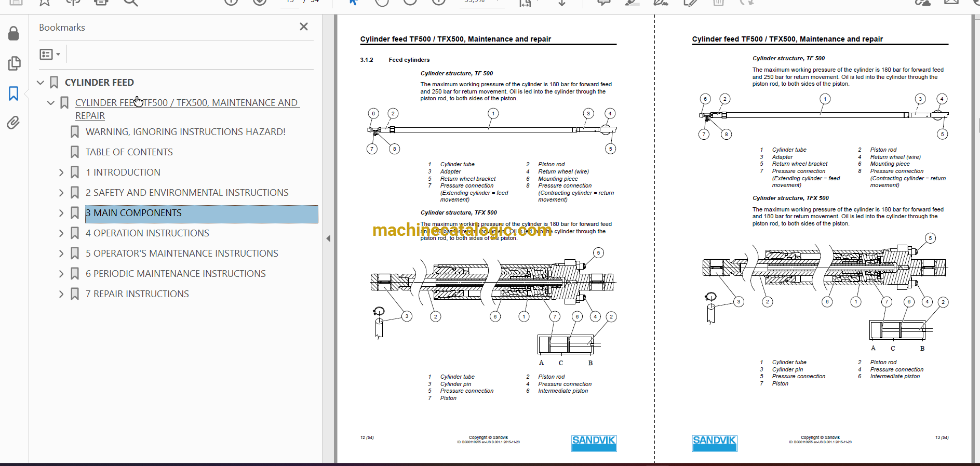The image size is (980, 466).
Task: Close the Bookmarks panel
Action: [304, 26]
